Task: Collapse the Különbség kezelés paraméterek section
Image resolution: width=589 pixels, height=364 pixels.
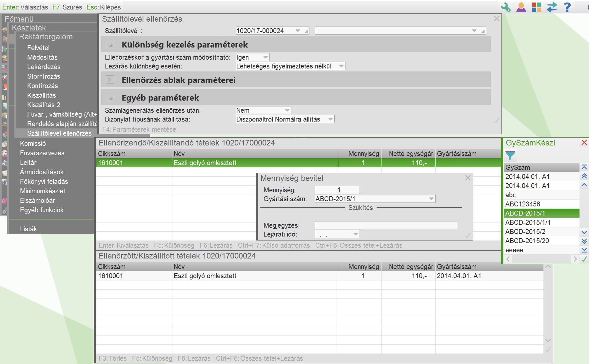Action: pos(110,44)
